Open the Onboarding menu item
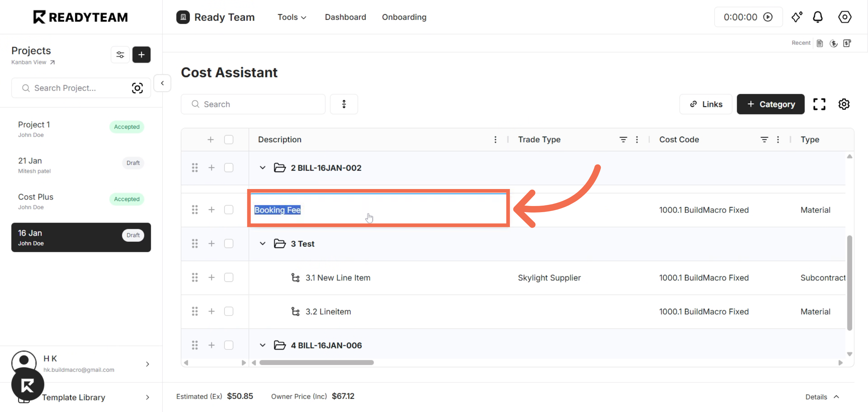 click(404, 17)
